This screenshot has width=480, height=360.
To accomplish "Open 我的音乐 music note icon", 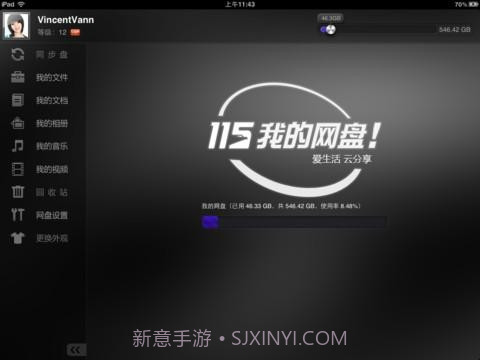I will coord(18,146).
